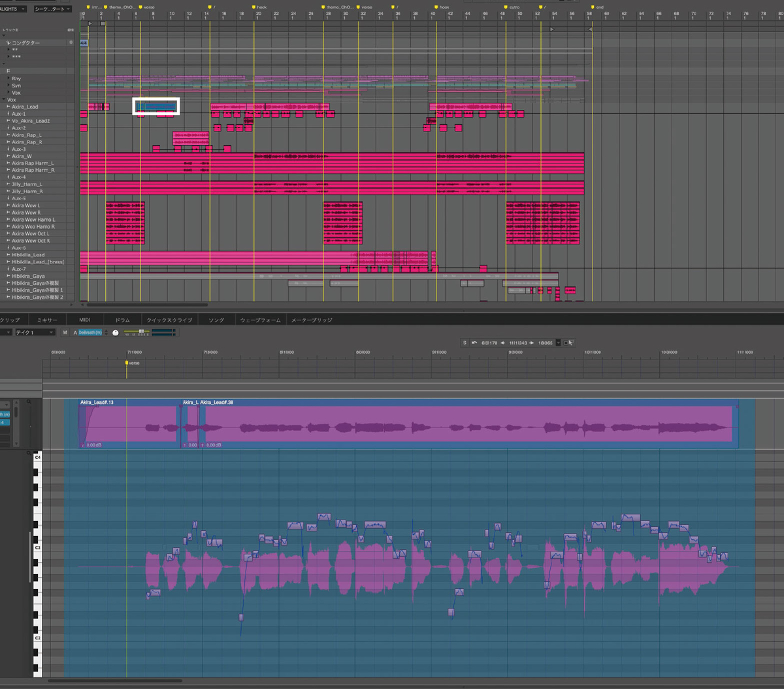Expand the Rhy track folder
The width and height of the screenshot is (784, 689).
[x=8, y=78]
